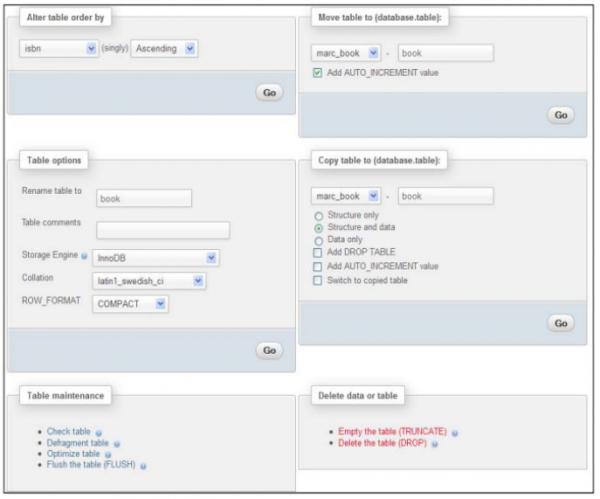Click the Table comments text field

163,231
